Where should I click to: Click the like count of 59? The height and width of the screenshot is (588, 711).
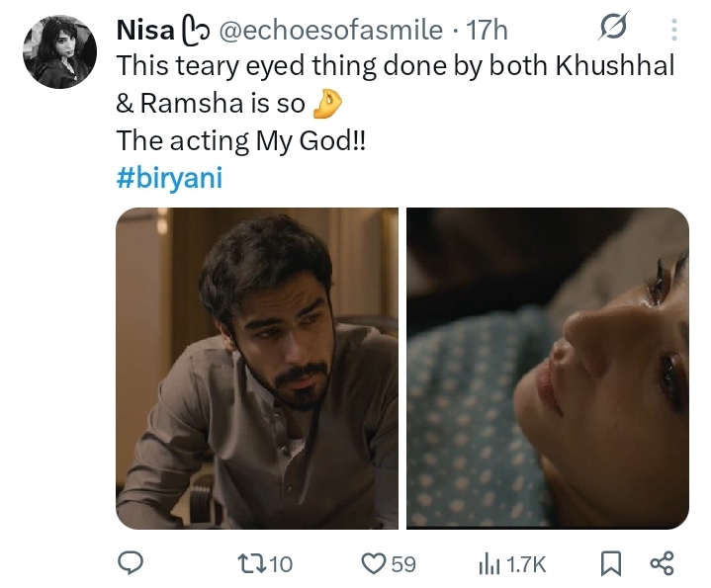point(403,564)
